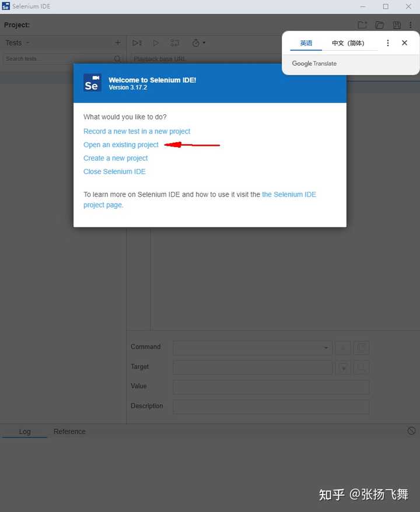This screenshot has height=512, width=420.
Task: Click the search tests magnifier icon
Action: pyautogui.click(x=117, y=59)
